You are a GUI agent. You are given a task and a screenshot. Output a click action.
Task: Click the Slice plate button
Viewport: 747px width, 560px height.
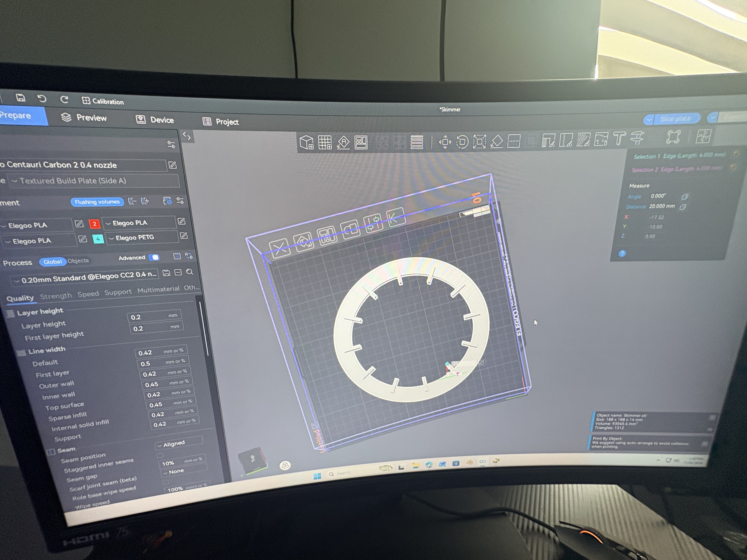tap(675, 119)
